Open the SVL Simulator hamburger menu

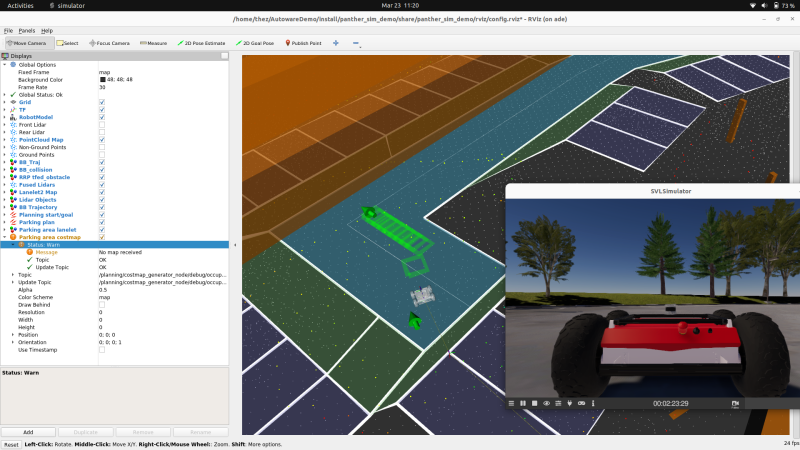tap(511, 403)
